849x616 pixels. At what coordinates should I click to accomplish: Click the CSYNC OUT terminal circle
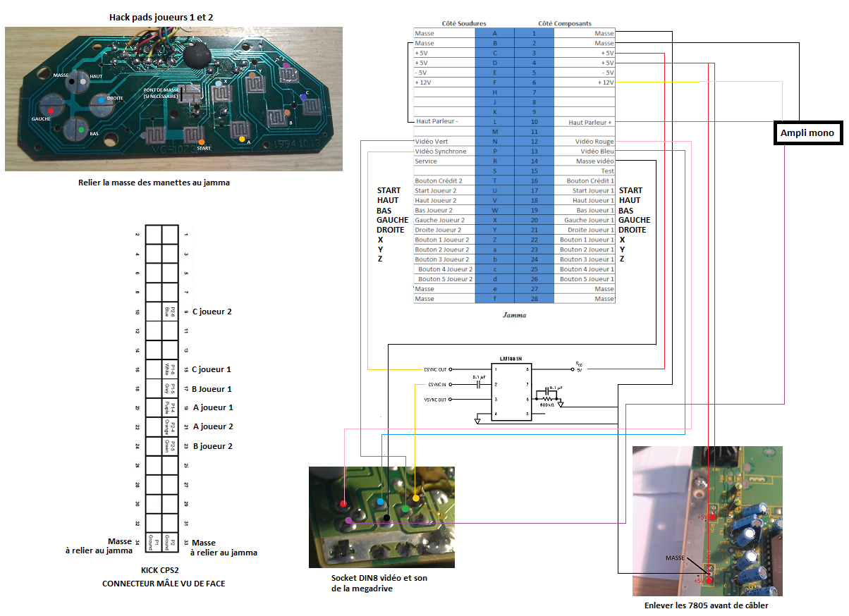pyautogui.click(x=451, y=369)
